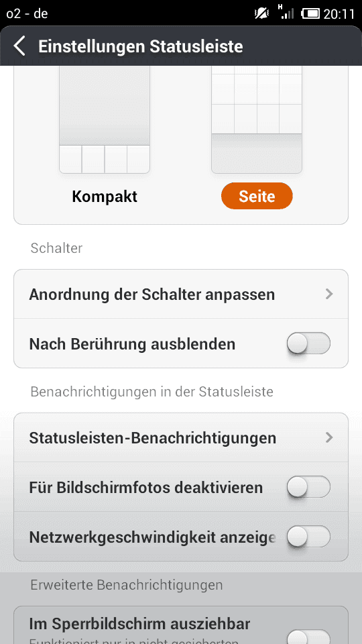Image resolution: width=362 pixels, height=644 pixels.
Task: Tap Im Sperrbildschirm ausziehbar label
Action: [x=139, y=625]
